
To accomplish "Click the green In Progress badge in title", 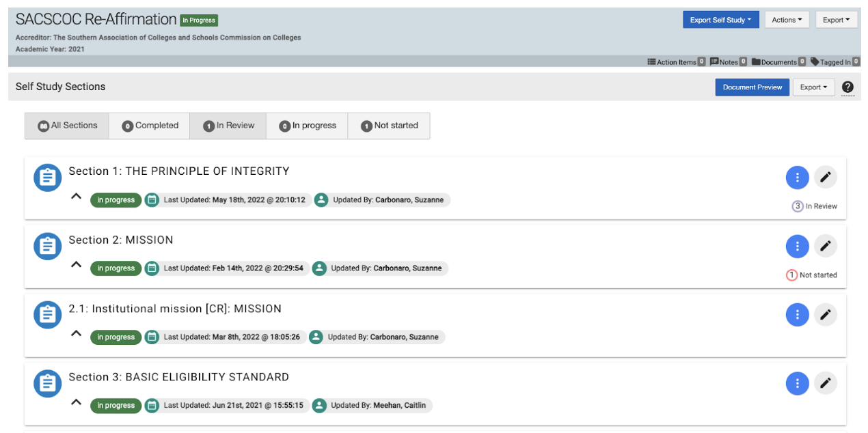I will [199, 20].
